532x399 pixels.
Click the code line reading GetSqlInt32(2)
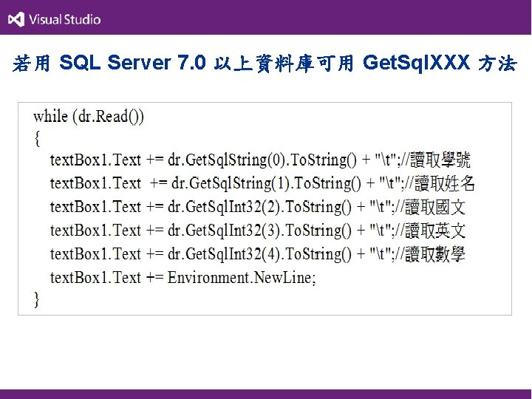pyautogui.click(x=258, y=207)
